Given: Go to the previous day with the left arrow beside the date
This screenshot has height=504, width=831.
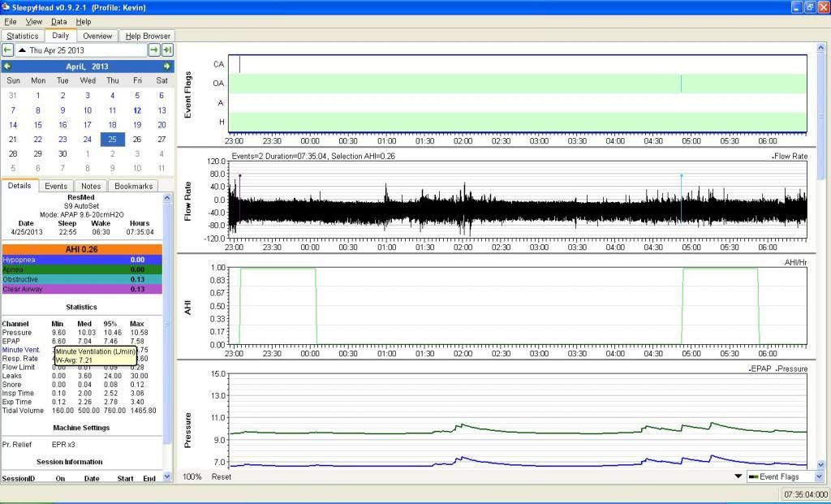Looking at the screenshot, I should coord(7,50).
